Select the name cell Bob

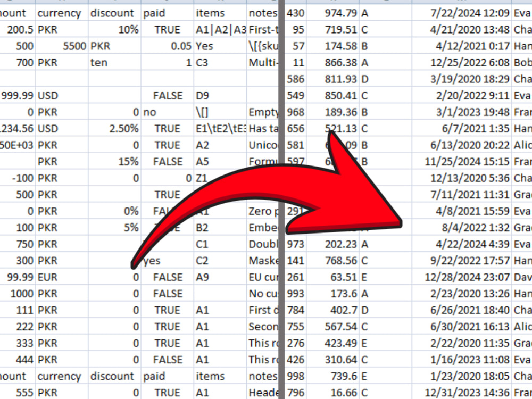[522, 63]
